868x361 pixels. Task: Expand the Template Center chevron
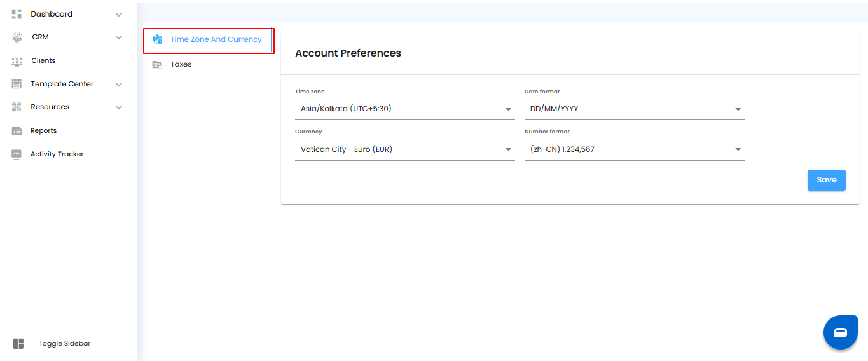point(118,84)
